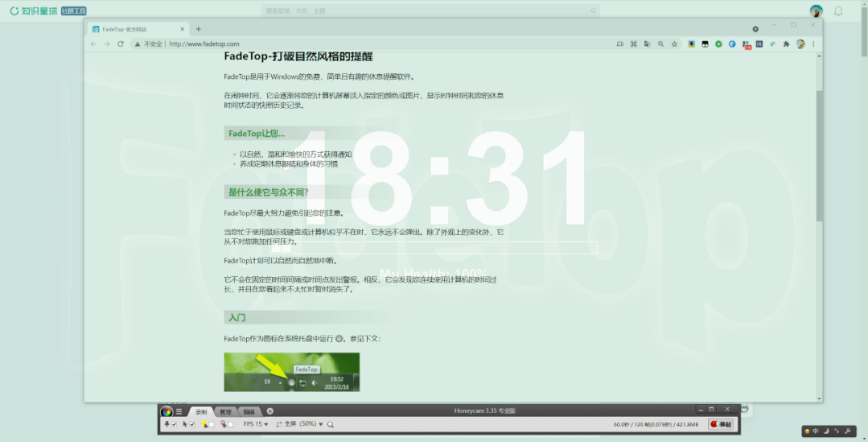Click the Honeycam magnifier search icon
The width and height of the screenshot is (868, 442).
point(331,425)
